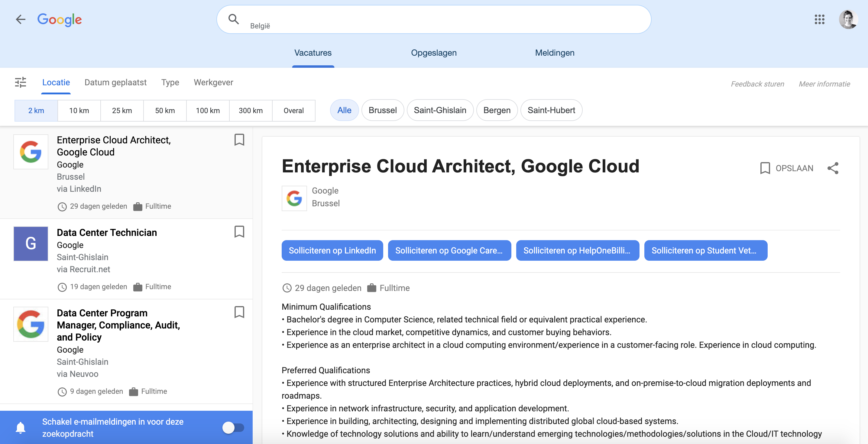Filter by the Bergen chip

(497, 110)
